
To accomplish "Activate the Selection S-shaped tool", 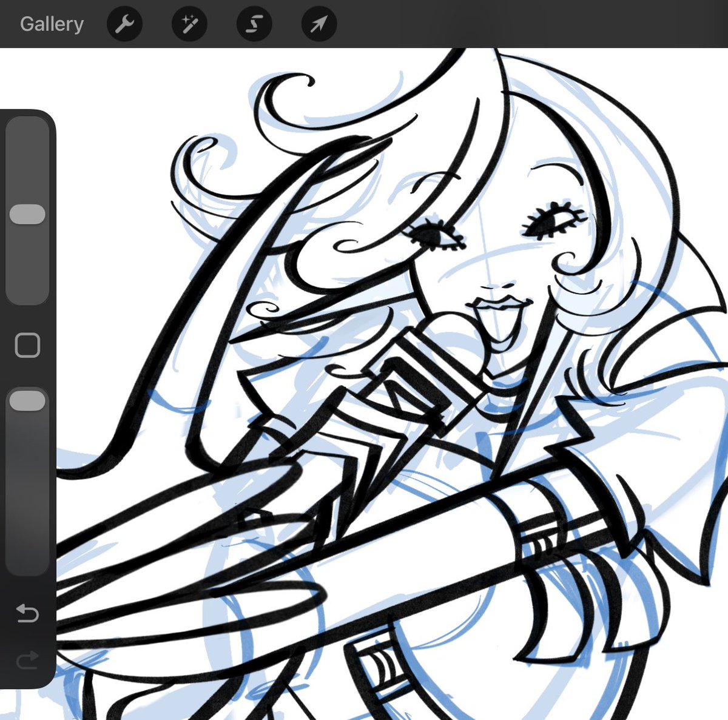I will (254, 24).
